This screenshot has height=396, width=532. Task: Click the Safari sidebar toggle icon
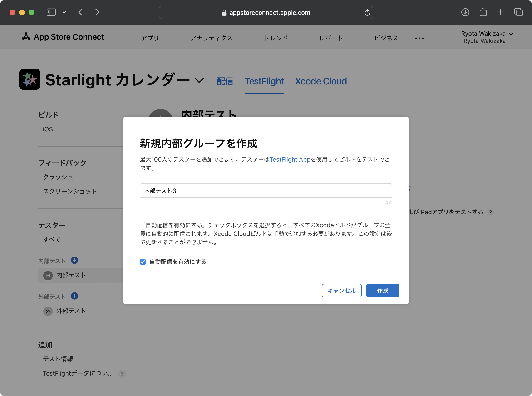point(51,12)
